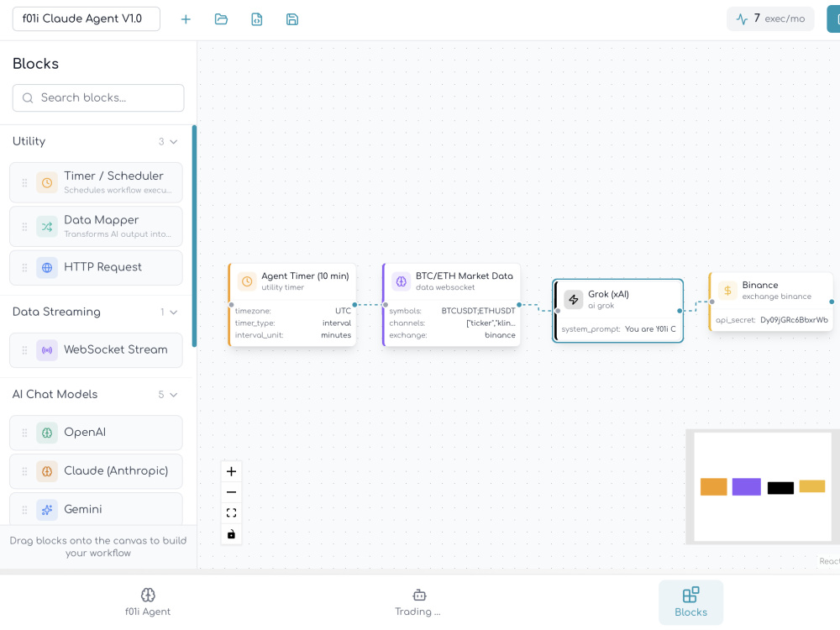
Task: Click the import code file icon
Action: (x=257, y=19)
